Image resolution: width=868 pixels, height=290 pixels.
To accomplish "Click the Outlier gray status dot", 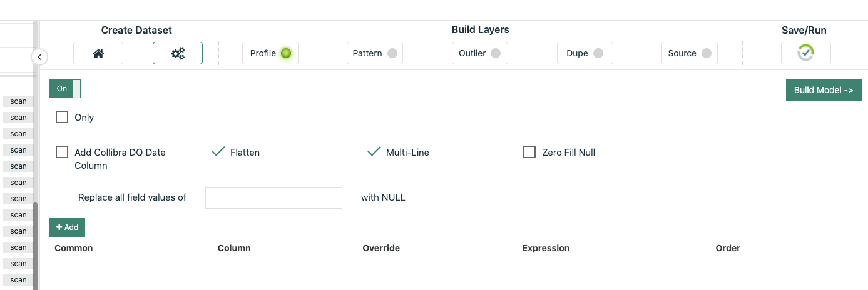I will (496, 53).
